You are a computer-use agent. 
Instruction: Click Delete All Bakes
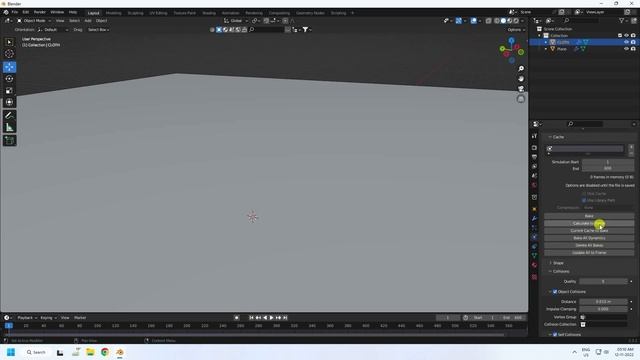pyautogui.click(x=589, y=245)
